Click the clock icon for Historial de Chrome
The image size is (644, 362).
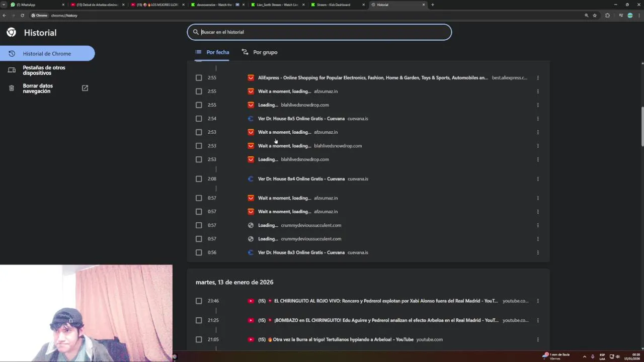[x=12, y=53]
